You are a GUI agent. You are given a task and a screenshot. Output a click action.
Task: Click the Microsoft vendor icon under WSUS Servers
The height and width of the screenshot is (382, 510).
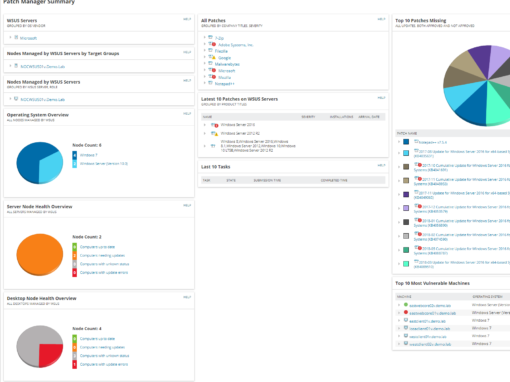pyautogui.click(x=16, y=38)
